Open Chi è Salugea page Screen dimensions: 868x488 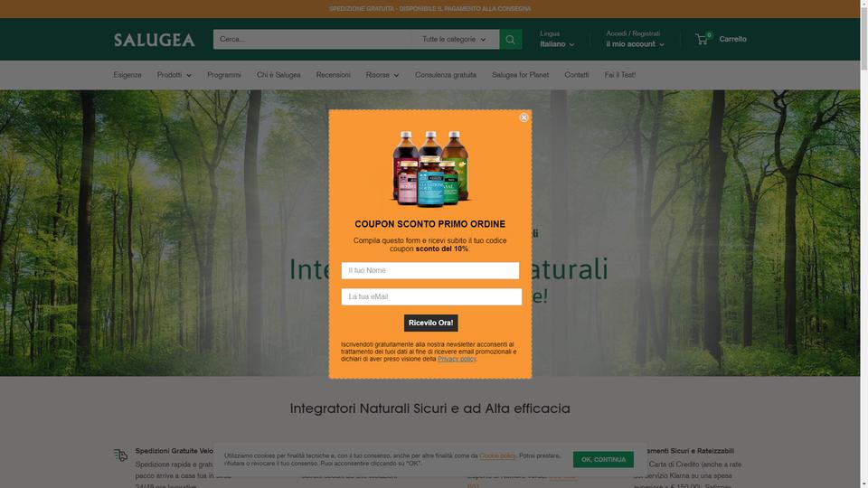pos(278,75)
